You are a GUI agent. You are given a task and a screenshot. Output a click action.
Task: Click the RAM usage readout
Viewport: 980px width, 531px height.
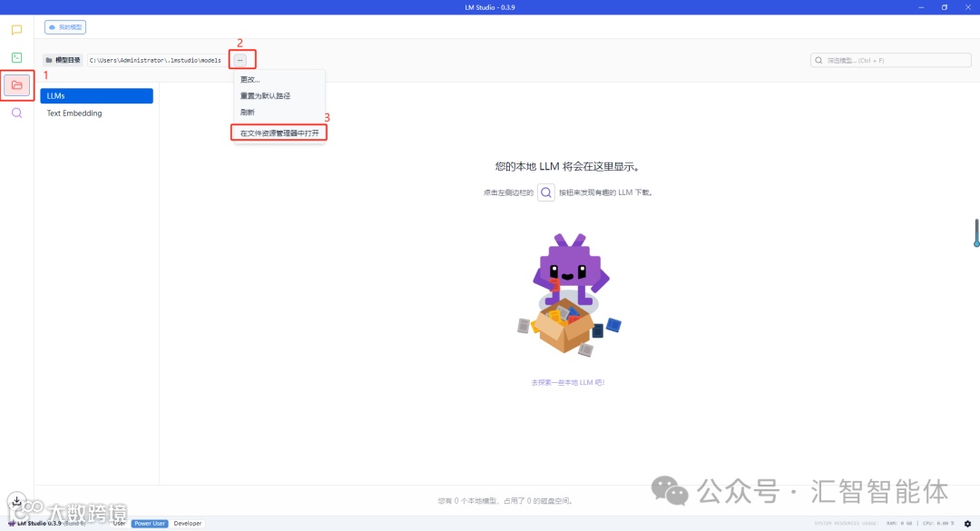tap(898, 524)
